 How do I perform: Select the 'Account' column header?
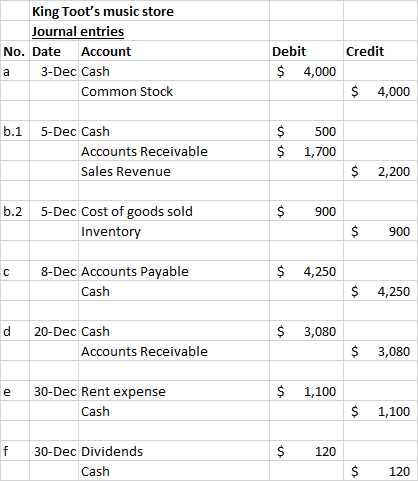tap(174, 51)
